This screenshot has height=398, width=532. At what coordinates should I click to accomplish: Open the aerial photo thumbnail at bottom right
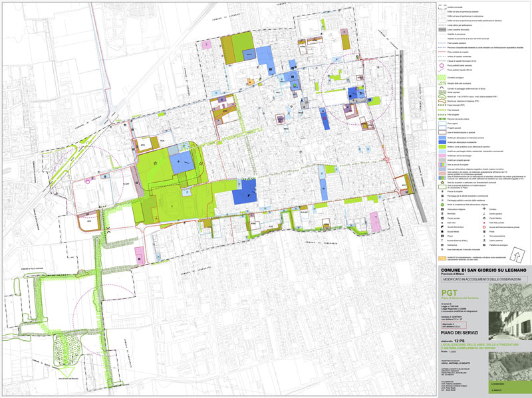[510, 366]
